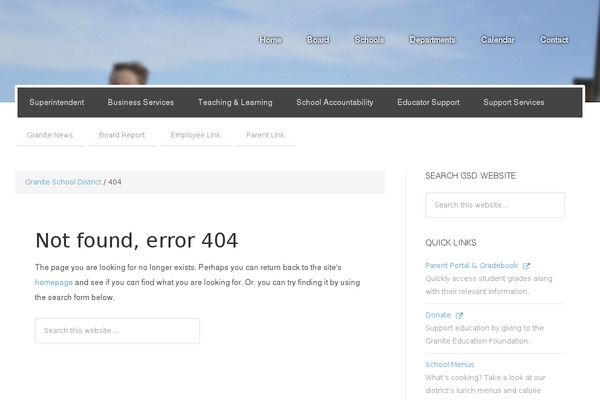Click the '404' breadcrumb text
This screenshot has width=600, height=400.
[115, 182]
